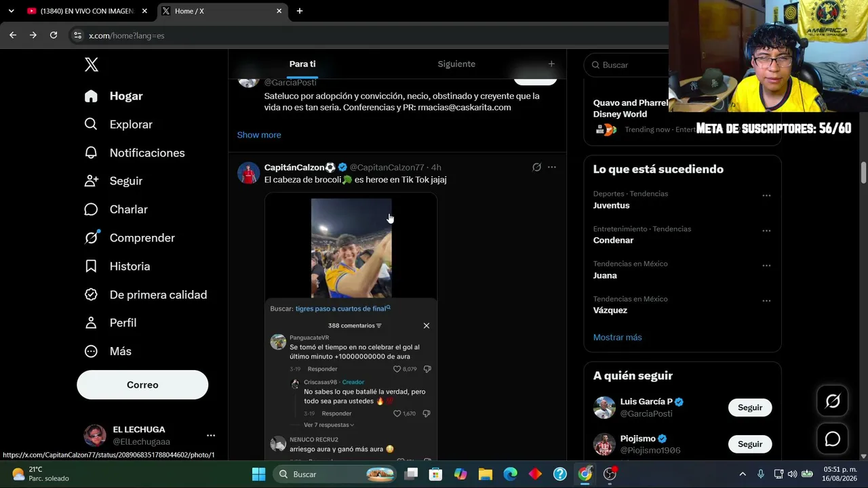The height and width of the screenshot is (488, 868).
Task: Click the Correo button
Action: coord(142,385)
